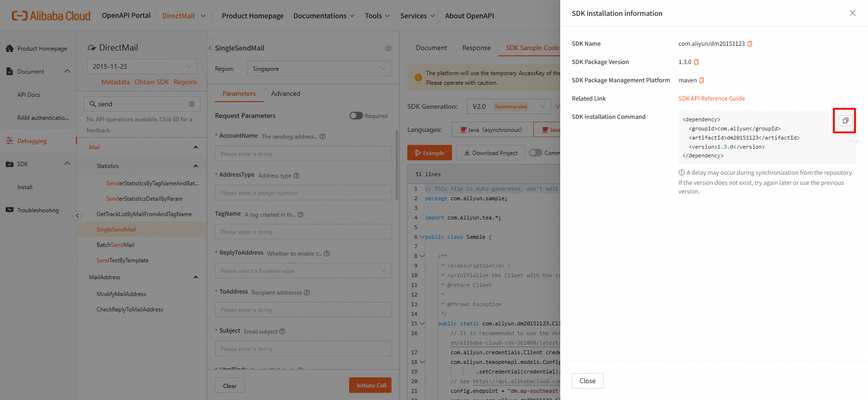Clear the API search field

click(x=192, y=104)
